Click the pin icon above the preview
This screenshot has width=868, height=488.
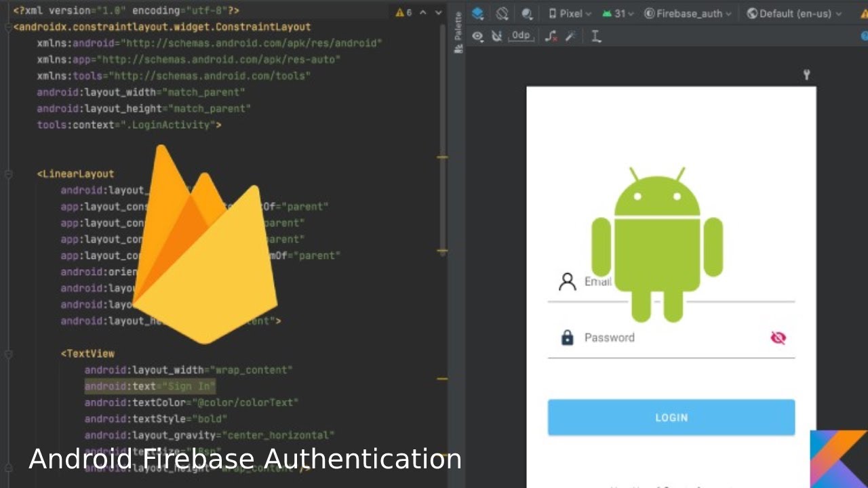[x=806, y=75]
